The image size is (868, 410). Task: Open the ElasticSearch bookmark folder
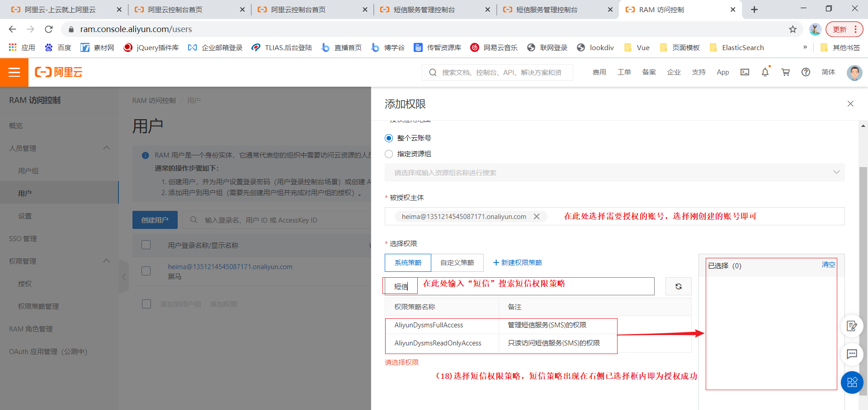coord(737,47)
